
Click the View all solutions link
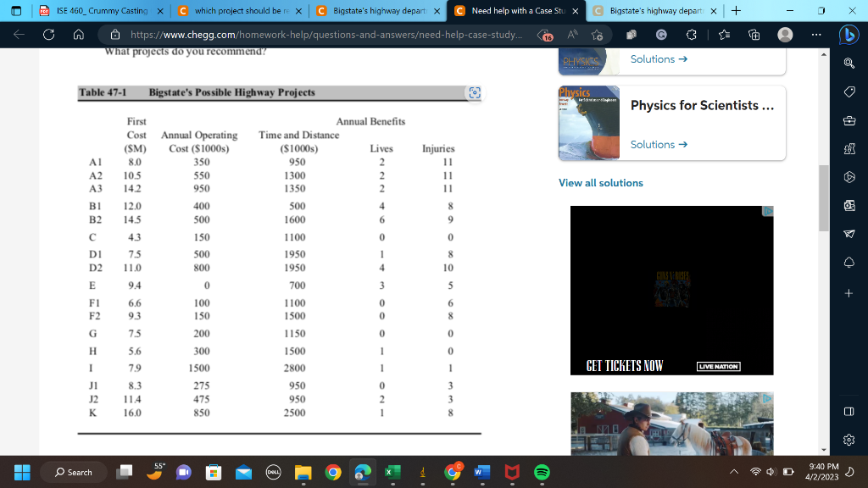coord(601,182)
